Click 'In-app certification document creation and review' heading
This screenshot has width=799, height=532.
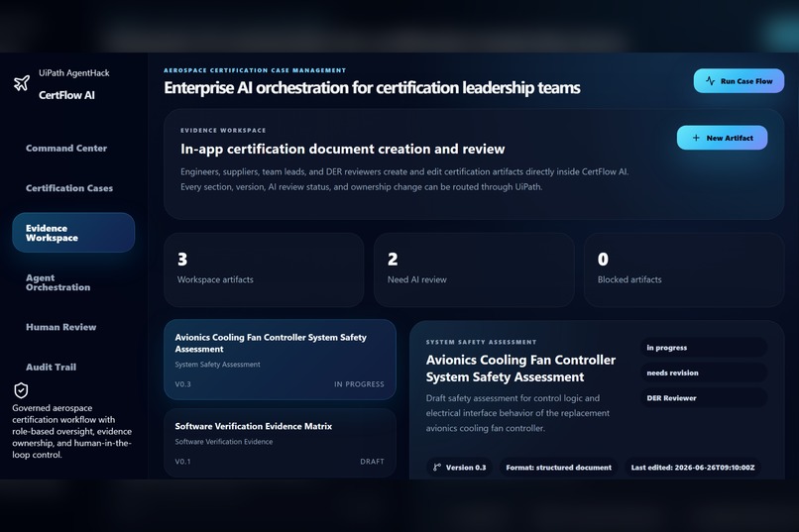click(342, 149)
